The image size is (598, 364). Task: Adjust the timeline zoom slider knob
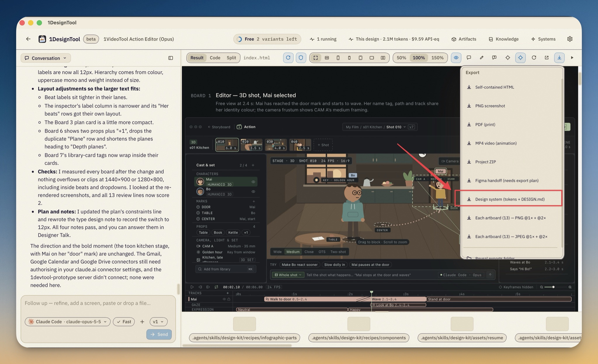(x=553, y=287)
